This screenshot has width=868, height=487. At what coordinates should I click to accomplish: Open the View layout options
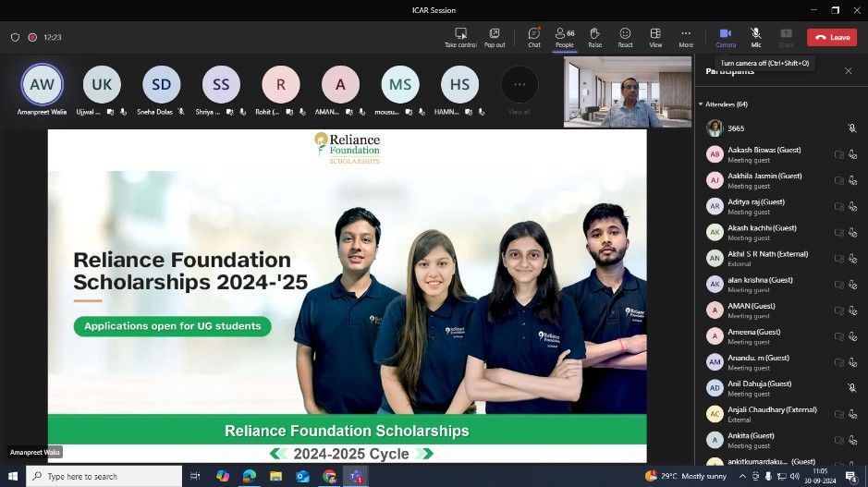655,38
